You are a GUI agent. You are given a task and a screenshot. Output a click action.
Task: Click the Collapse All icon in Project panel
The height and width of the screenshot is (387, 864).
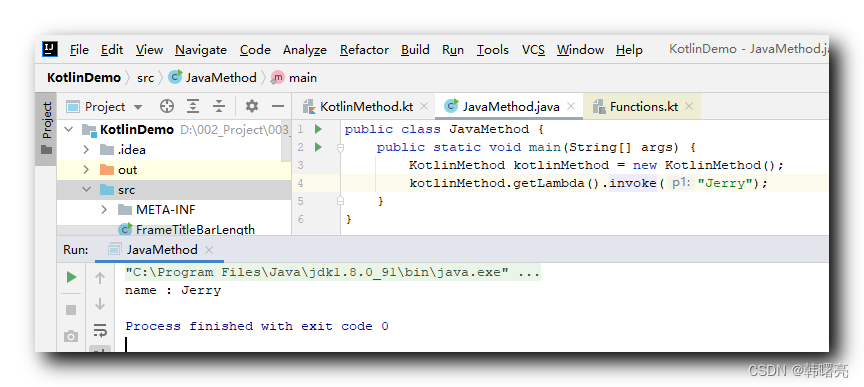[219, 106]
